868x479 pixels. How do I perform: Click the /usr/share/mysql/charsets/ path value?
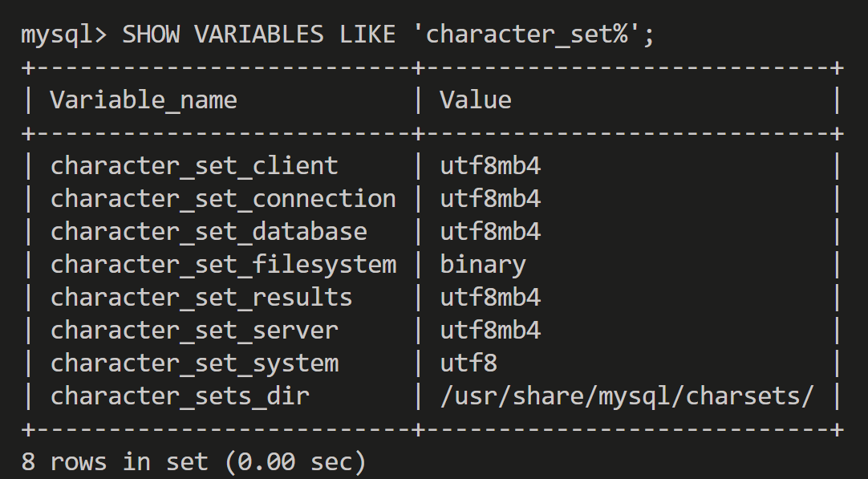coord(627,396)
